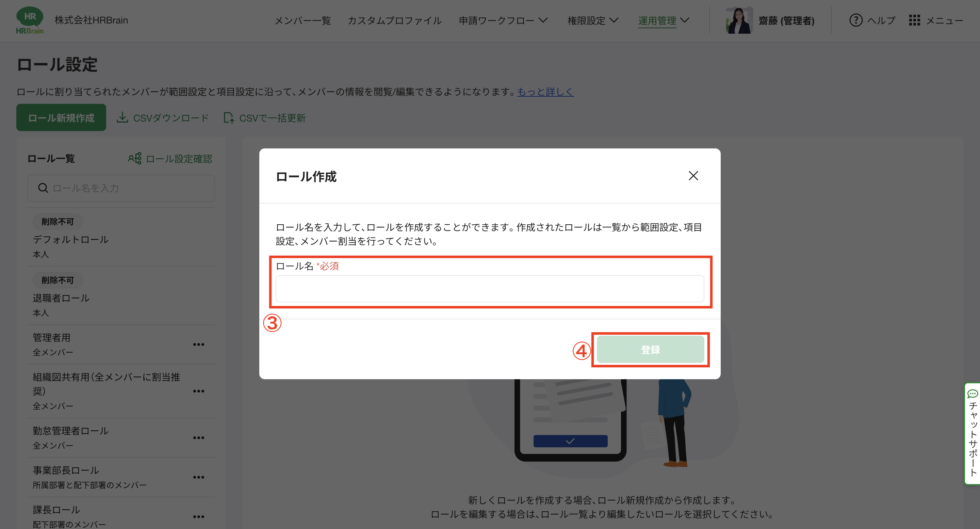Image resolution: width=980 pixels, height=529 pixels.
Task: Click the role settings check hierarchy icon
Action: point(135,158)
